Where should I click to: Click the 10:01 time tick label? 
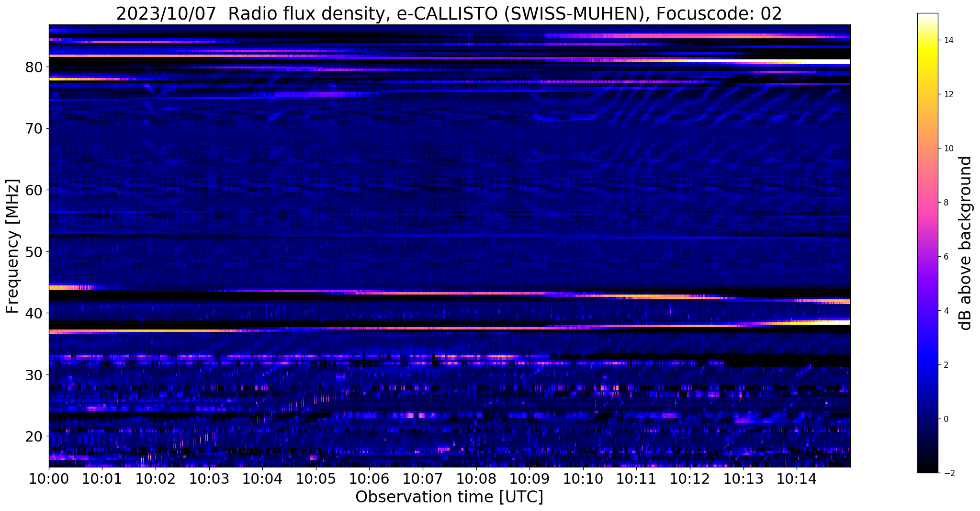pos(102,478)
